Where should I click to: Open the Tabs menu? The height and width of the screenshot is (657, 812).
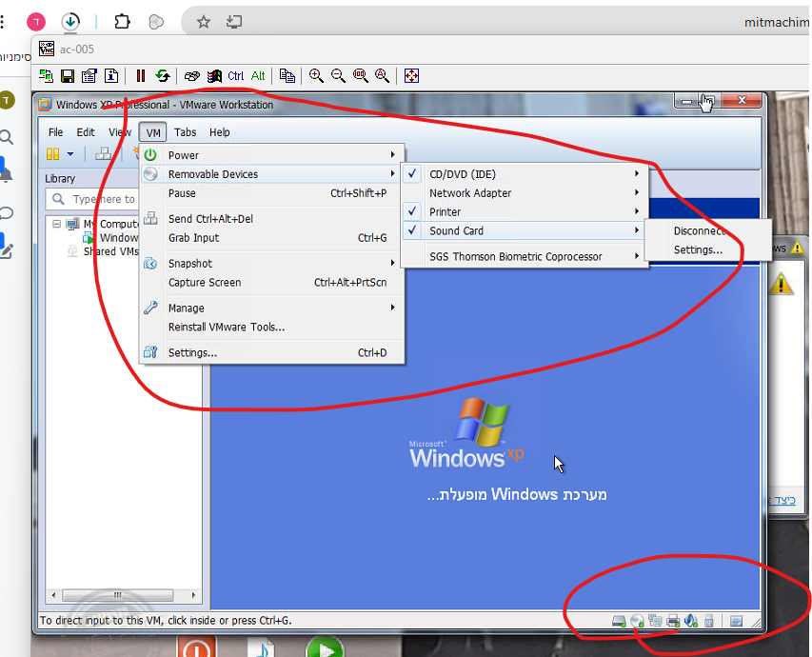185,132
